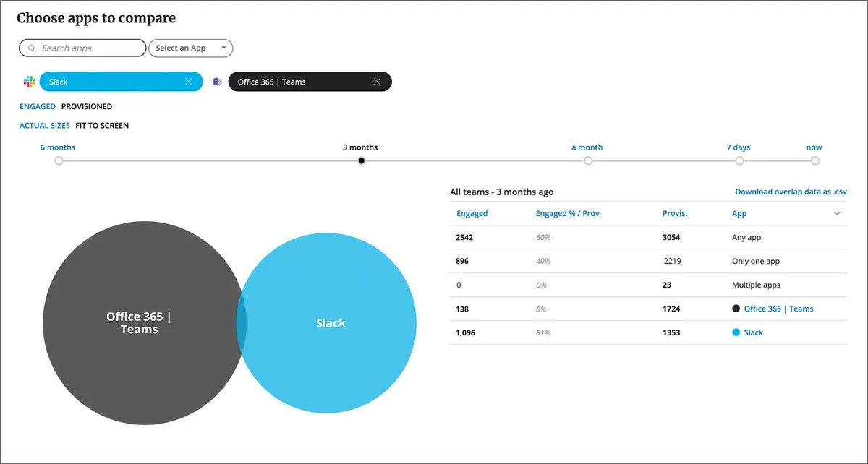The image size is (868, 464).
Task: Click provisioned value 1724
Action: (671, 309)
